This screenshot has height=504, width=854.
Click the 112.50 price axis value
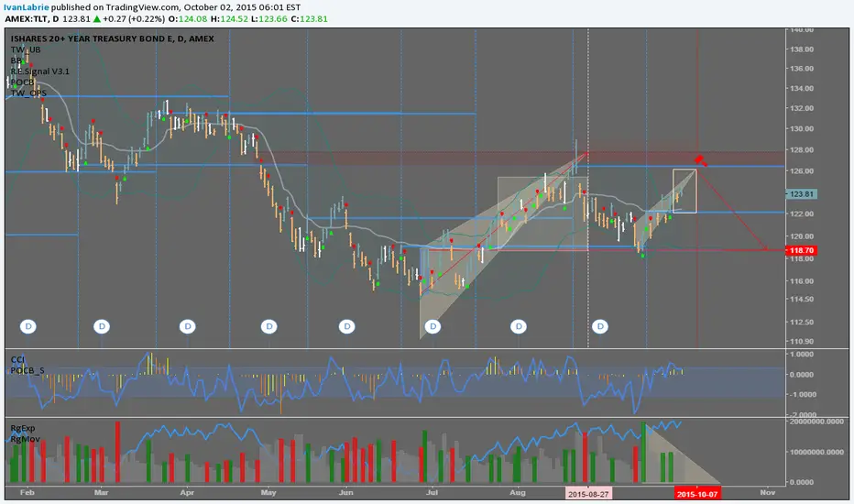(802, 322)
